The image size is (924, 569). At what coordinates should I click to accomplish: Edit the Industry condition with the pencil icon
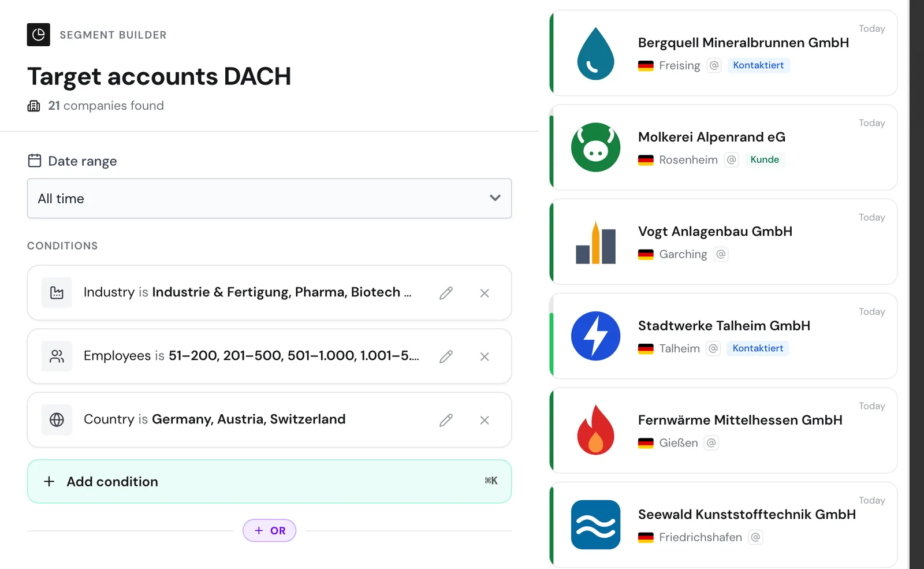click(x=446, y=293)
